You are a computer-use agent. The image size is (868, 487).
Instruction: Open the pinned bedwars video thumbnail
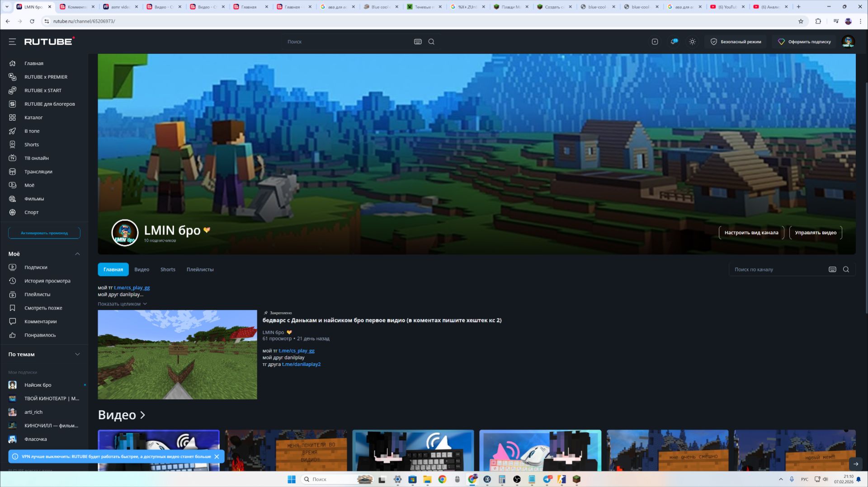click(177, 355)
